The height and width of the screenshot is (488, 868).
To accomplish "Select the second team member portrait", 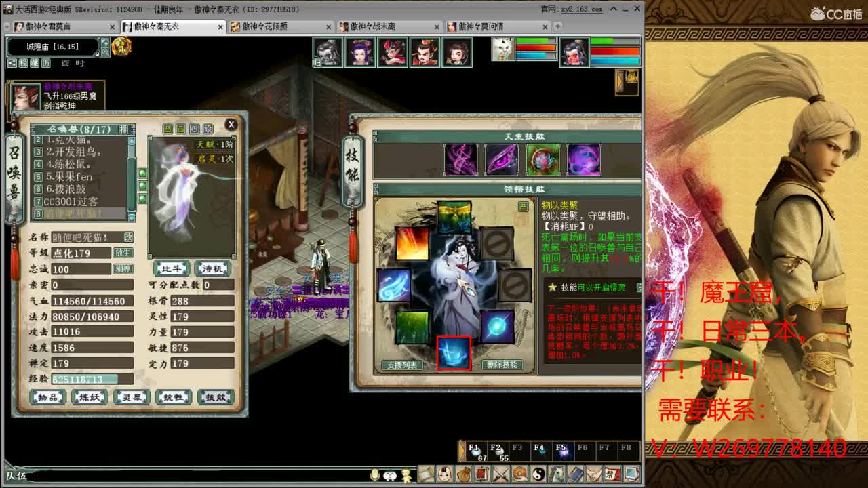I will [x=360, y=52].
